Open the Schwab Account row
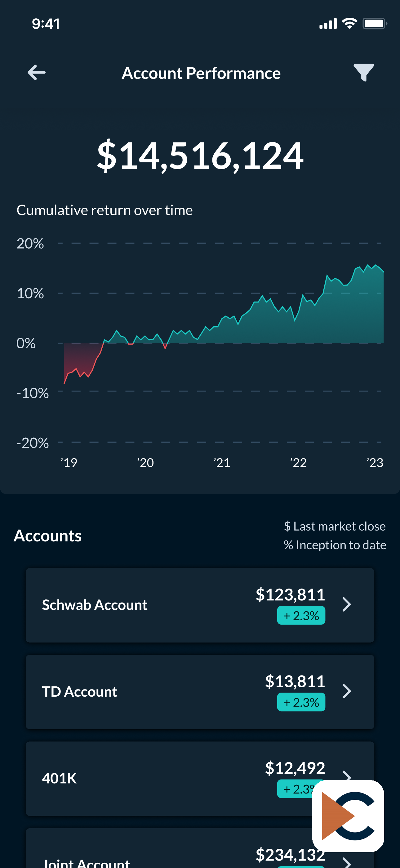The width and height of the screenshot is (400, 868). (x=200, y=605)
